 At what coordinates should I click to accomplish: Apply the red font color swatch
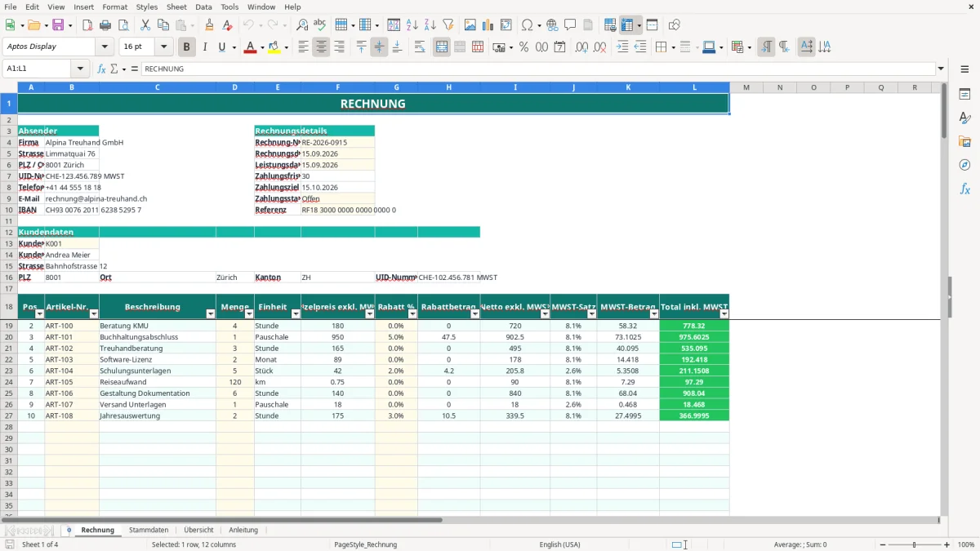click(250, 47)
